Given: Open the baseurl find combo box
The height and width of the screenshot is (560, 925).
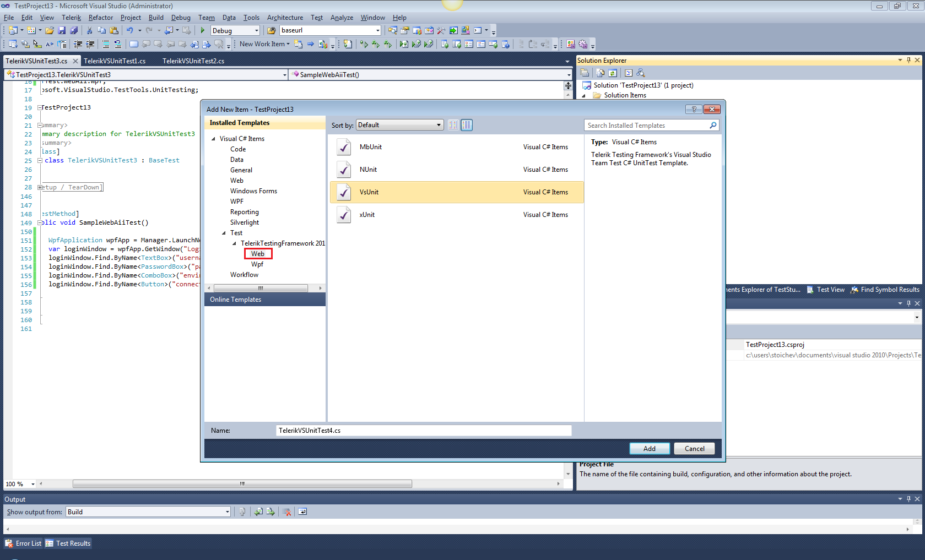Looking at the screenshot, I should [377, 30].
